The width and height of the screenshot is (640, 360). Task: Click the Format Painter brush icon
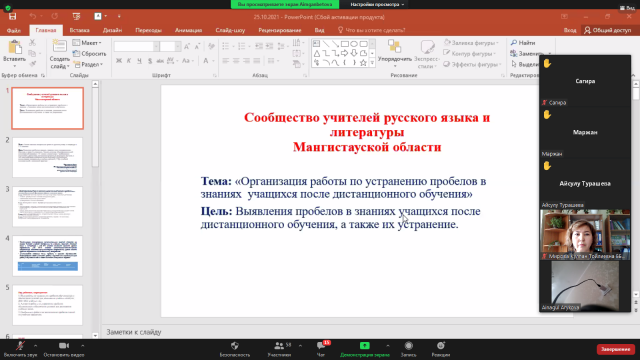click(32, 64)
